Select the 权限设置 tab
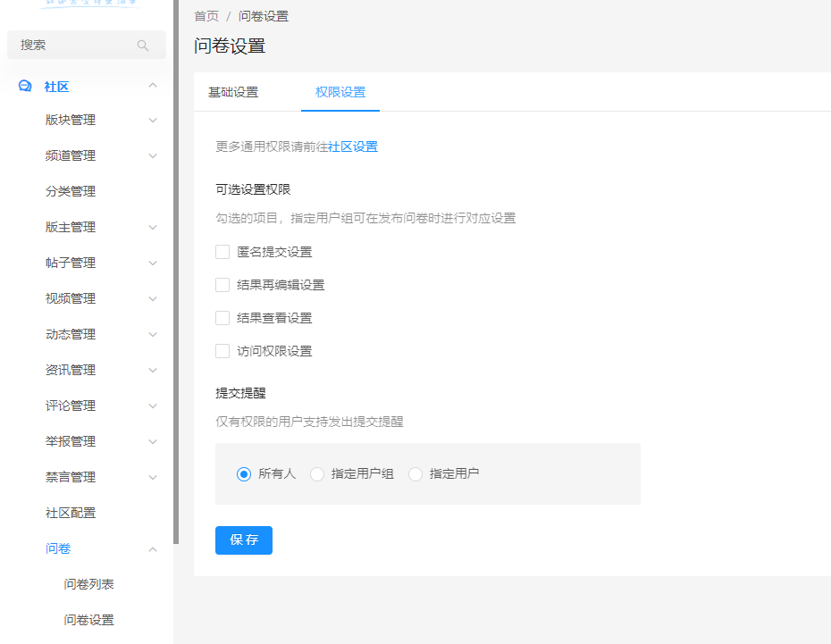831x644 pixels. click(340, 92)
